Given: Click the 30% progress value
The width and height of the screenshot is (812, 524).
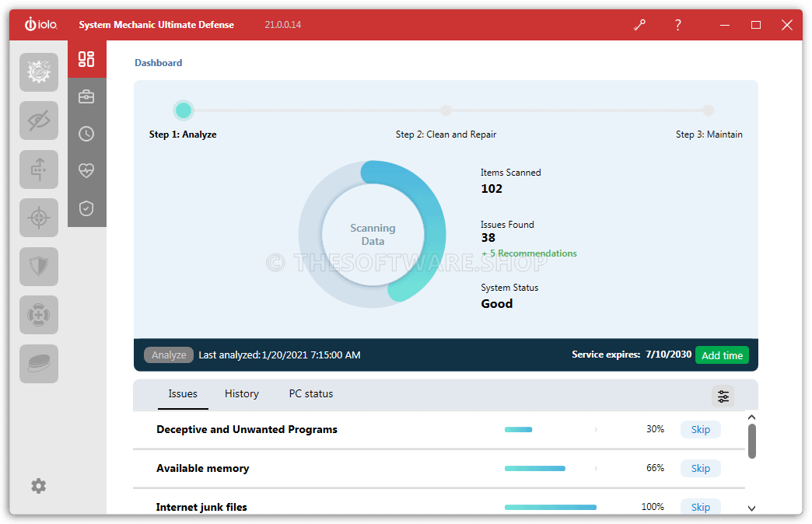Looking at the screenshot, I should pyautogui.click(x=655, y=429).
